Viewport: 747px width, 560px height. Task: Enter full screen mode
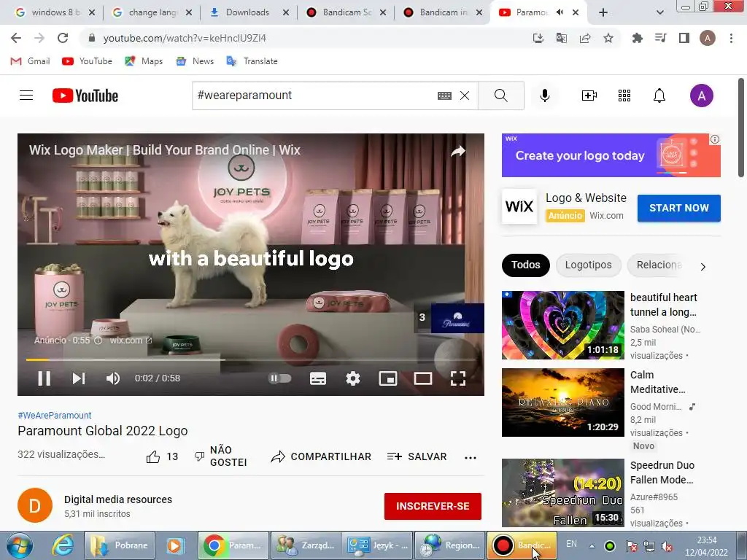pos(458,378)
